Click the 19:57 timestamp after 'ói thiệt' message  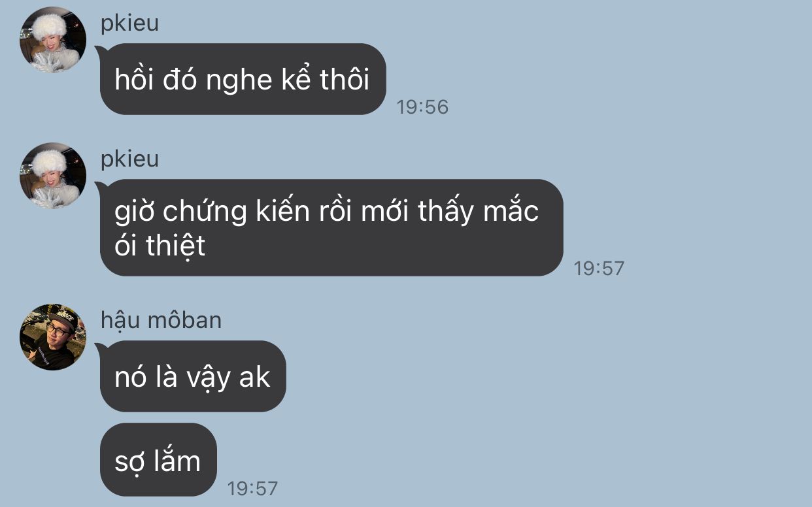click(599, 268)
